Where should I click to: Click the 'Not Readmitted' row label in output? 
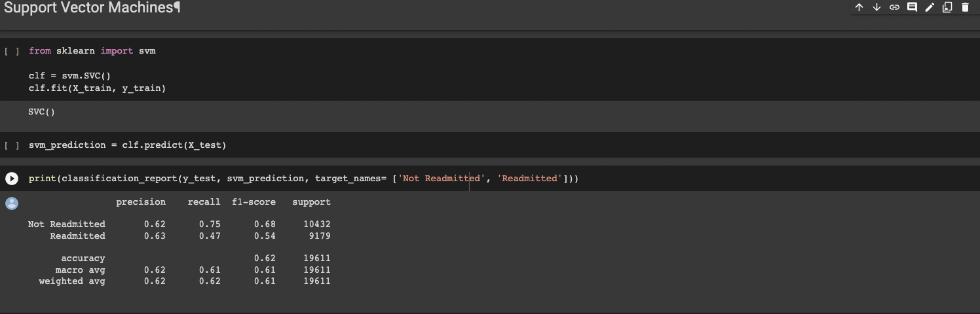coord(66,224)
